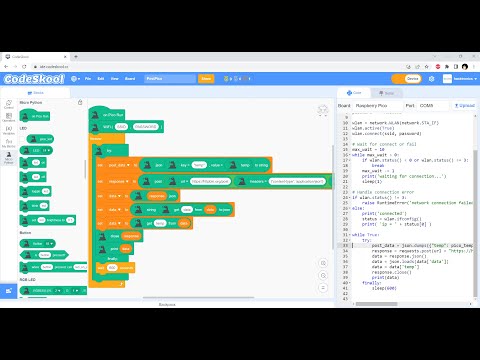480x360 pixels.
Task: Open the Control block category
Action: 9,104
